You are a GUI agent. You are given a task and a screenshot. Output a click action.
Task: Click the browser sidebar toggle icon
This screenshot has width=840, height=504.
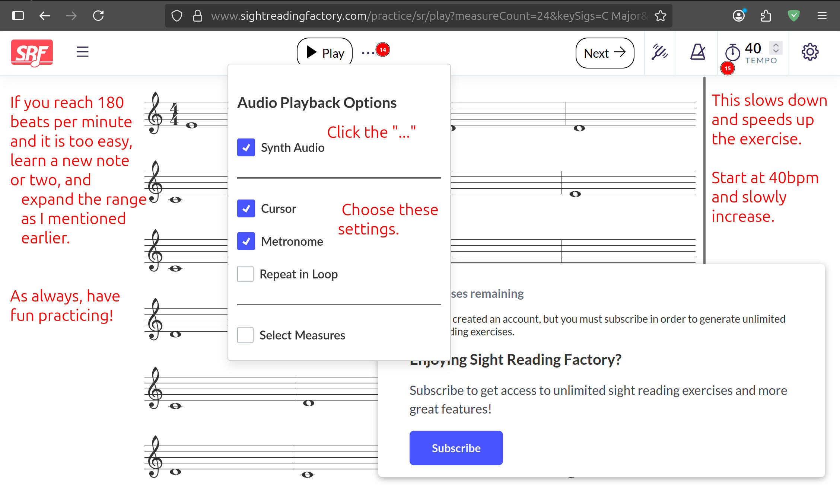point(18,16)
